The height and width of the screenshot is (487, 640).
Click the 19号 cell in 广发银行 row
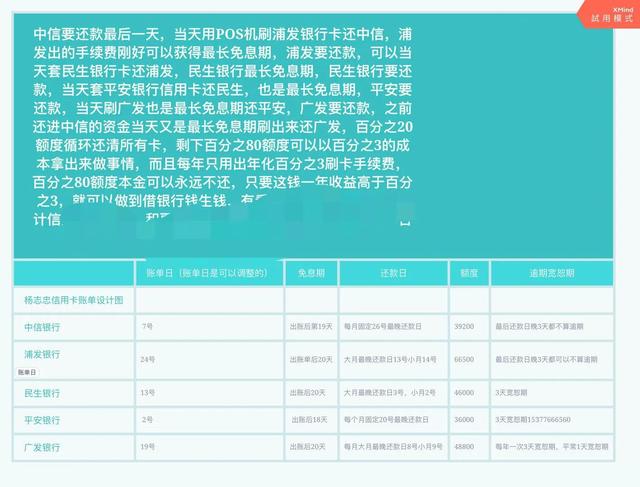pos(209,447)
